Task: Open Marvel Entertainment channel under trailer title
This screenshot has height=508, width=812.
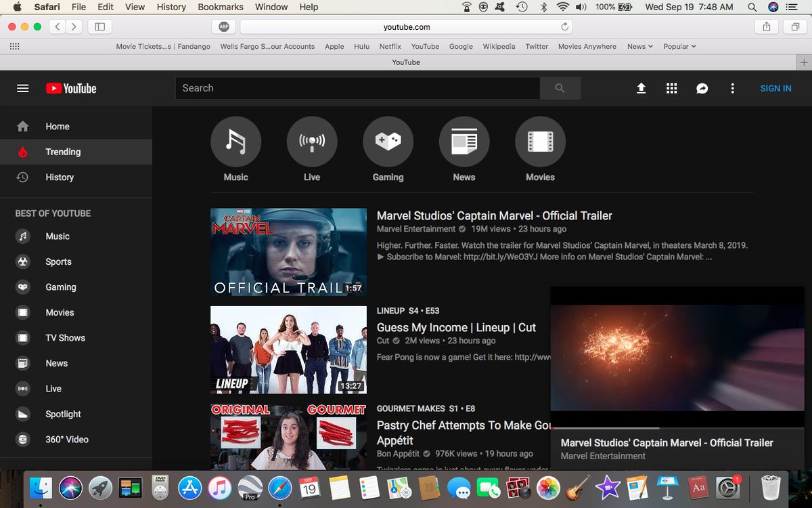Action: (416, 229)
